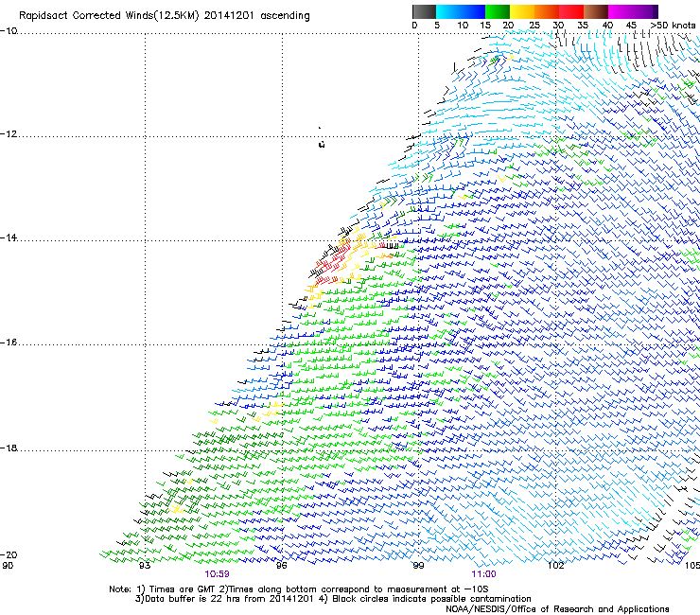Click the '-12' latitude axis label
This screenshot has height=615, width=700.
point(9,134)
